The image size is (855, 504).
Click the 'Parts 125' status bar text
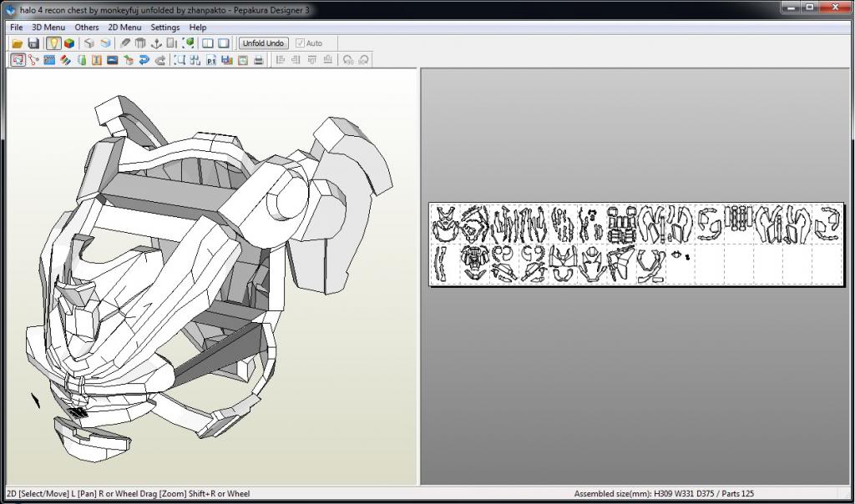pos(738,494)
